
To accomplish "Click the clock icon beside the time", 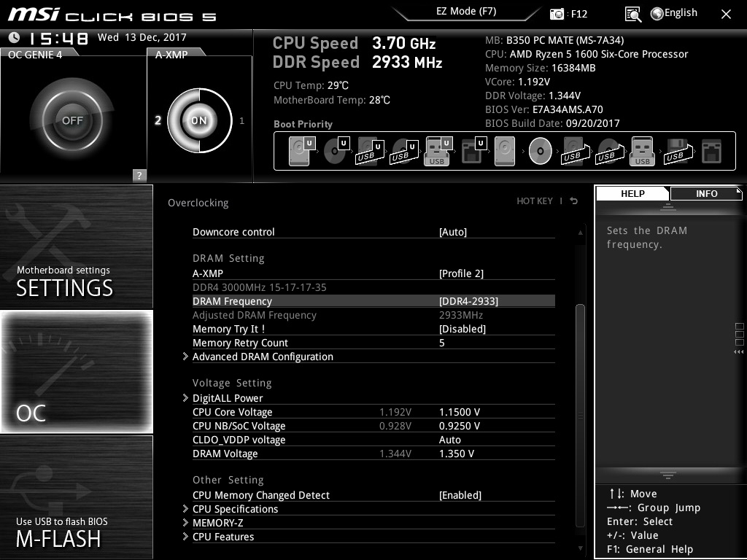I will pyautogui.click(x=15, y=37).
